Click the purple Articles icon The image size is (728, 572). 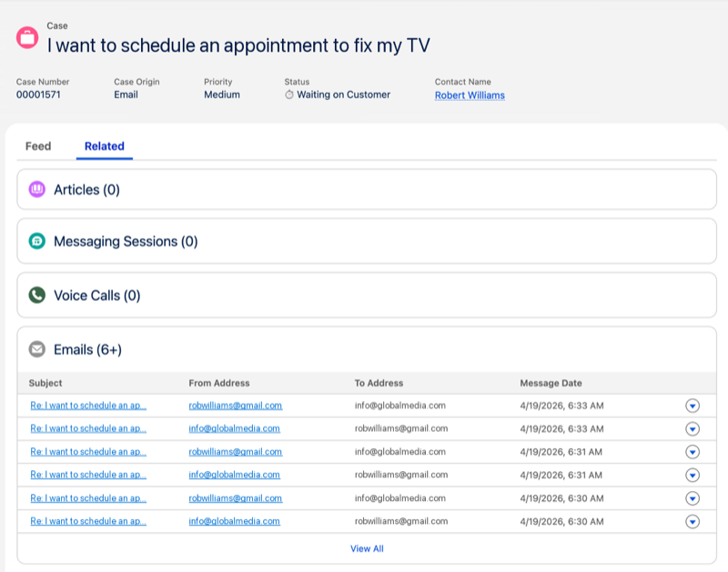[x=37, y=189]
